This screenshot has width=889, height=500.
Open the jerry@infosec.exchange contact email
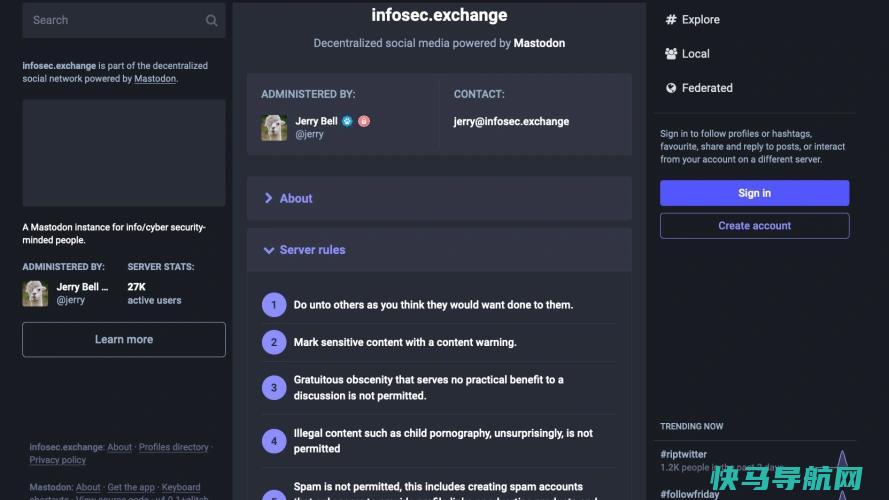(x=511, y=121)
